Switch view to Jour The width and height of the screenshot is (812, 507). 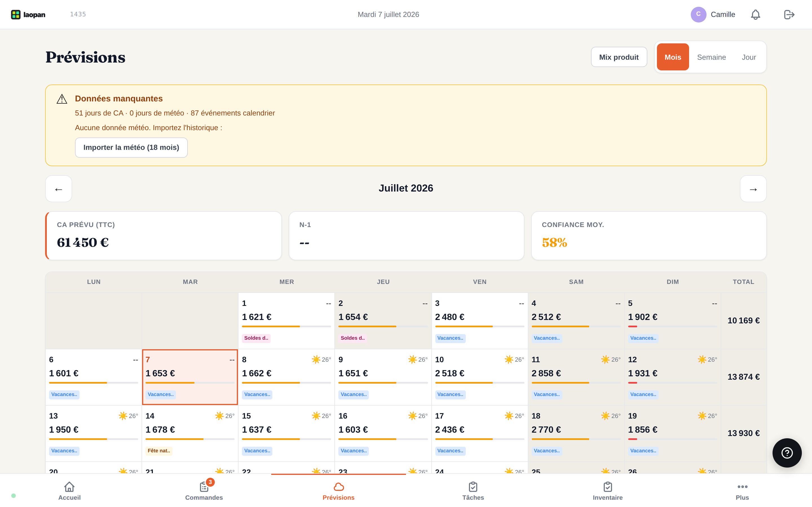click(x=749, y=57)
